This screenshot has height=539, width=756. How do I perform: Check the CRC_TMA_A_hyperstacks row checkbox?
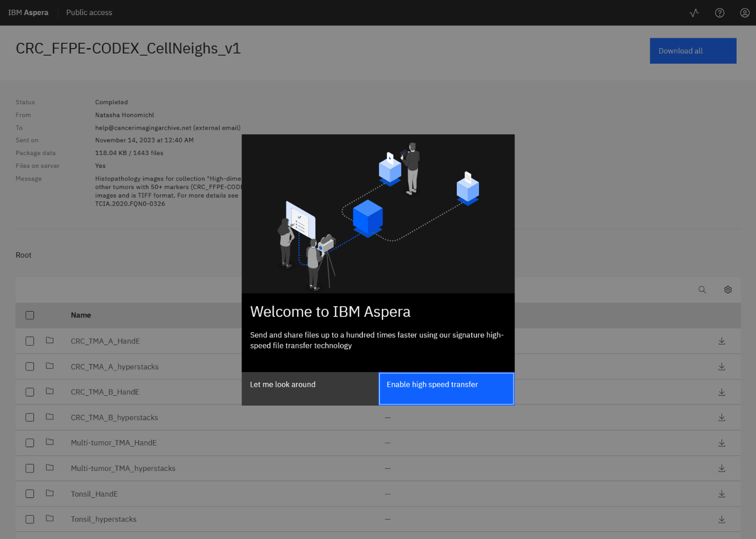[30, 367]
